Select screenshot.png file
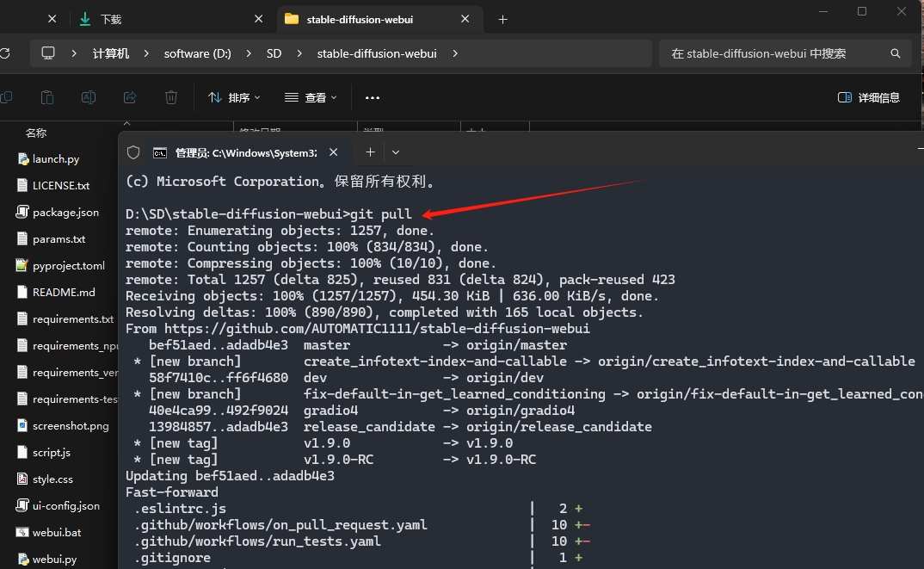The height and width of the screenshot is (569, 924). 71,426
